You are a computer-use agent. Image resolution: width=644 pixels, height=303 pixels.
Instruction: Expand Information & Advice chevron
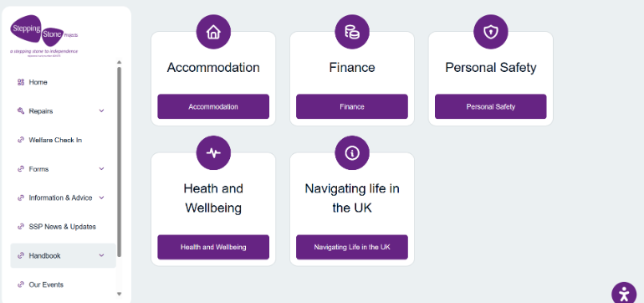[x=102, y=198]
